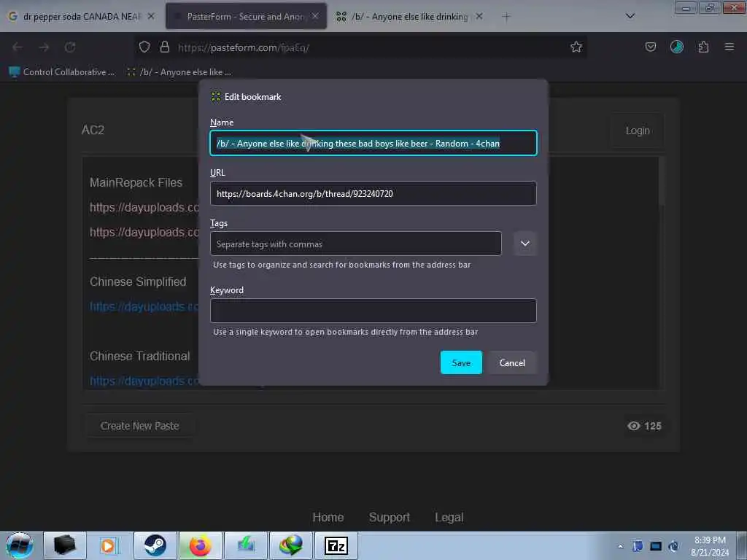The image size is (747, 560).
Task: Click the bookmark star icon
Action: (x=576, y=47)
